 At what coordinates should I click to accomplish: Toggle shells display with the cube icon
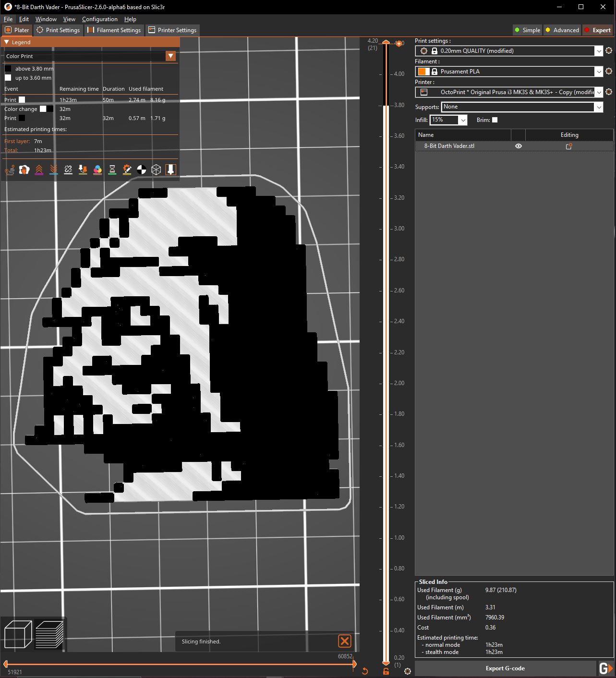tap(156, 169)
